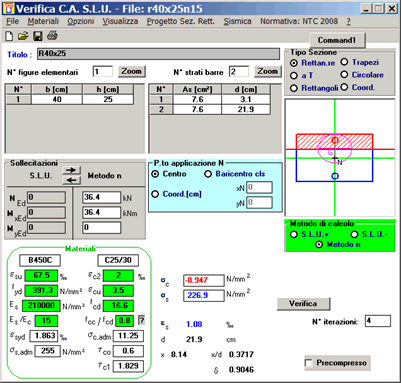Select Coord.[cm] application point option
402x383 pixels.
[x=155, y=194]
